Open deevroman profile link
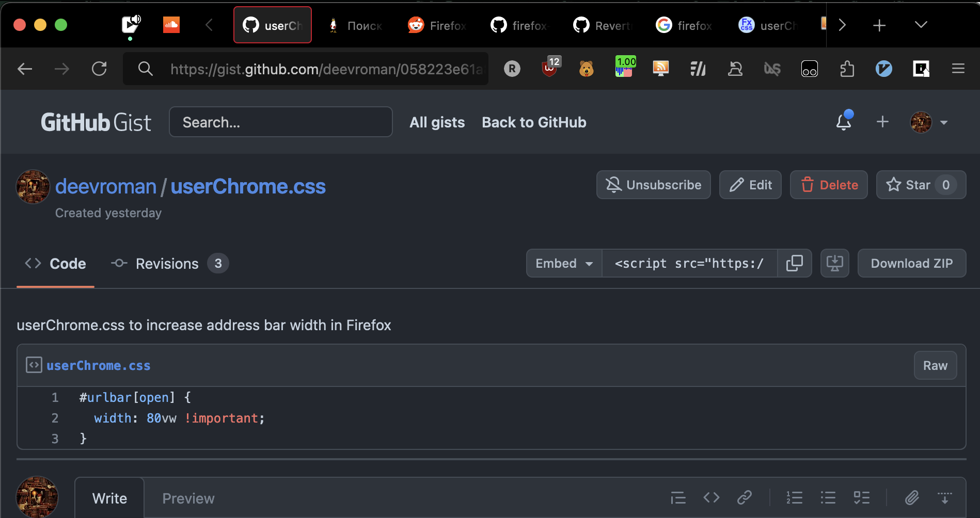980x518 pixels. (106, 186)
